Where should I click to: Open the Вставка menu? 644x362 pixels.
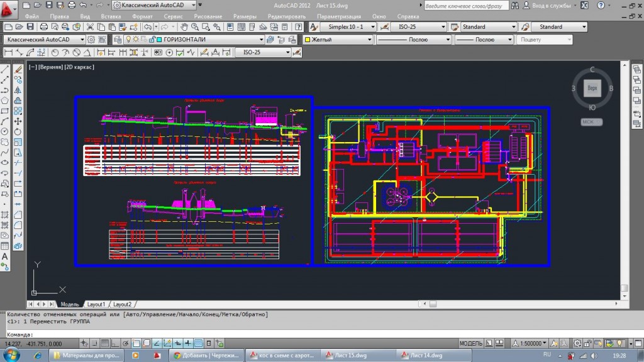tap(111, 16)
